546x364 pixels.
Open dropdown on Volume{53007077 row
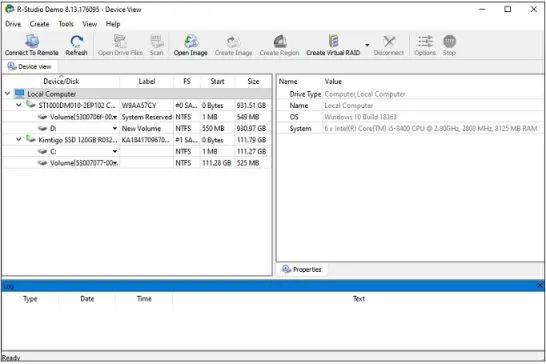[x=116, y=163]
